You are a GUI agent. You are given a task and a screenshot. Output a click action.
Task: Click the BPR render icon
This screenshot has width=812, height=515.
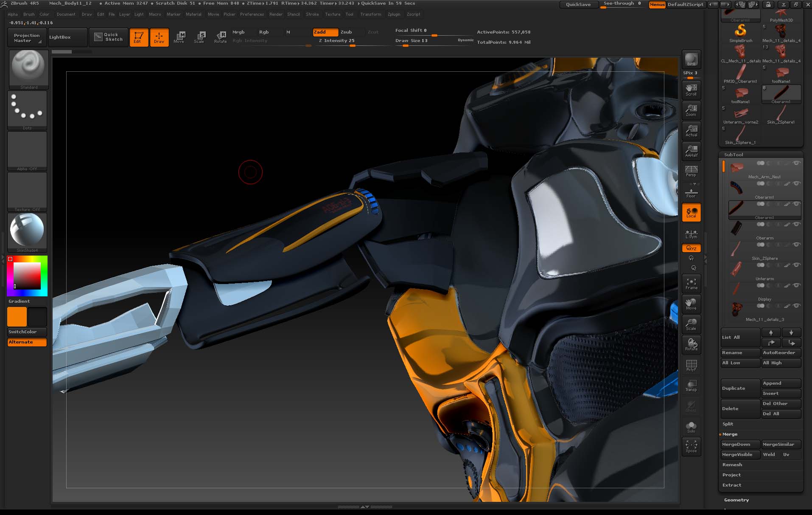click(x=691, y=59)
